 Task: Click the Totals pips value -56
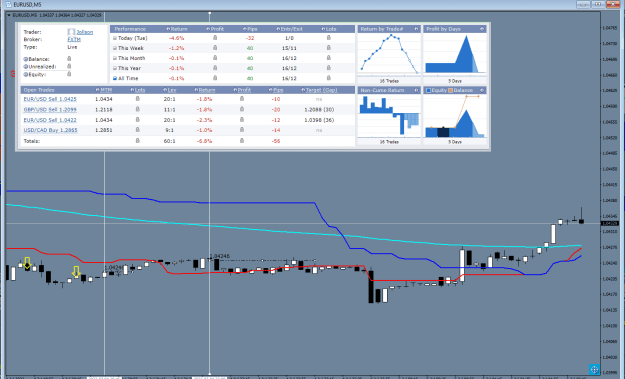coord(276,141)
